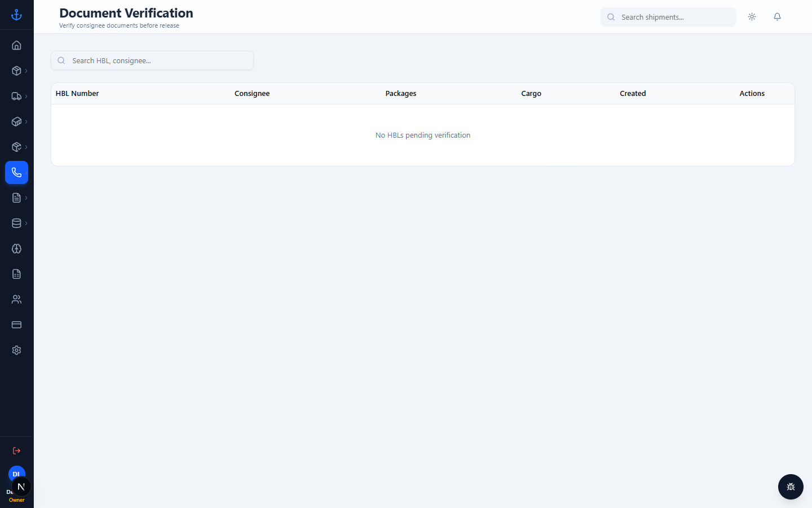
Task: Click the HBL Number column header
Action: point(77,94)
